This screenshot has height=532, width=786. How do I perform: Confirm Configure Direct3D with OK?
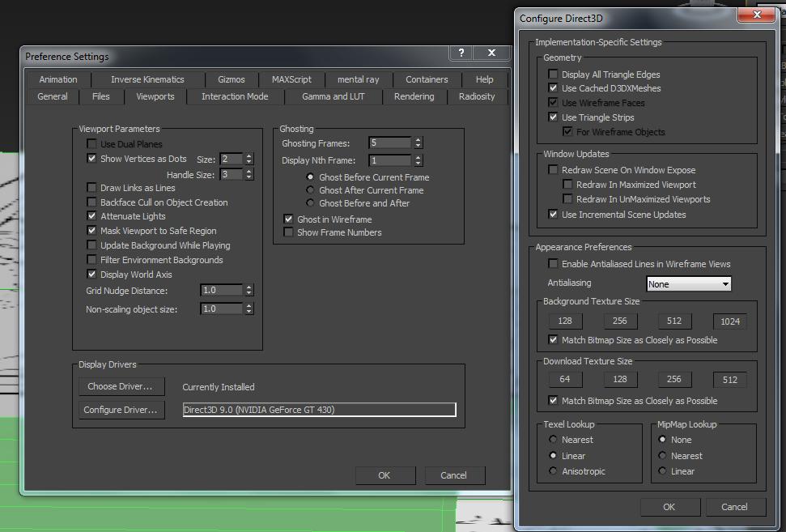[x=669, y=507]
